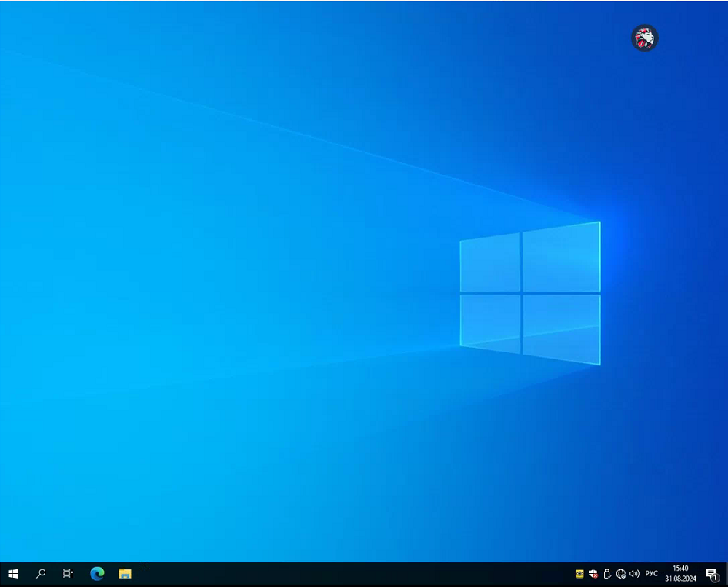This screenshot has height=587, width=728.
Task: Expand the Action Center notifications panel
Action: pyautogui.click(x=712, y=574)
